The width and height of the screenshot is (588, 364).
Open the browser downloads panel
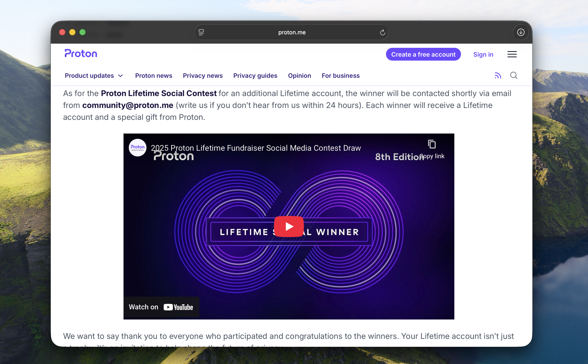(x=521, y=32)
